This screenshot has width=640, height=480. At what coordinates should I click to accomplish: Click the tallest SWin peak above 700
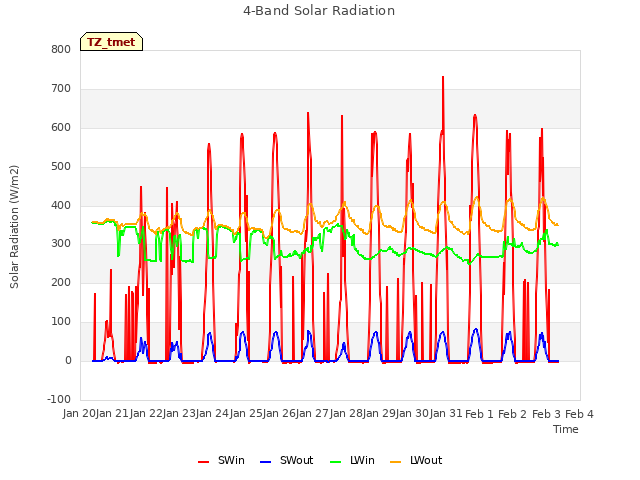pyautogui.click(x=443, y=77)
